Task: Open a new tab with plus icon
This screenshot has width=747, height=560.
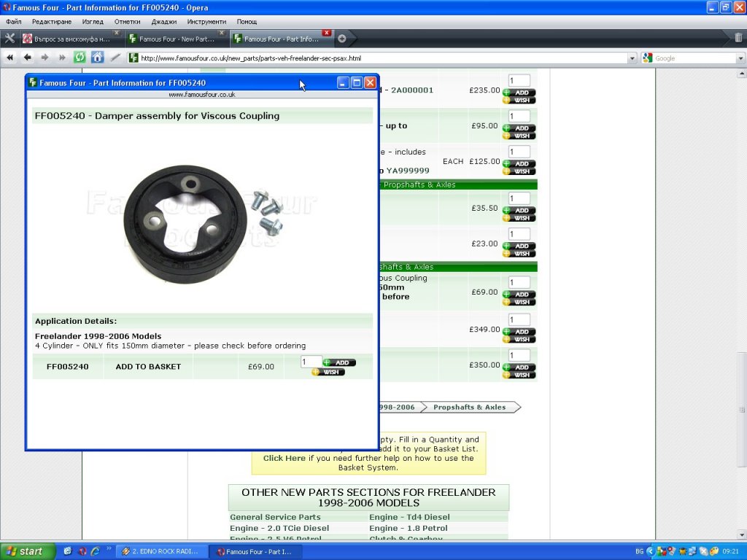Action: [342, 39]
